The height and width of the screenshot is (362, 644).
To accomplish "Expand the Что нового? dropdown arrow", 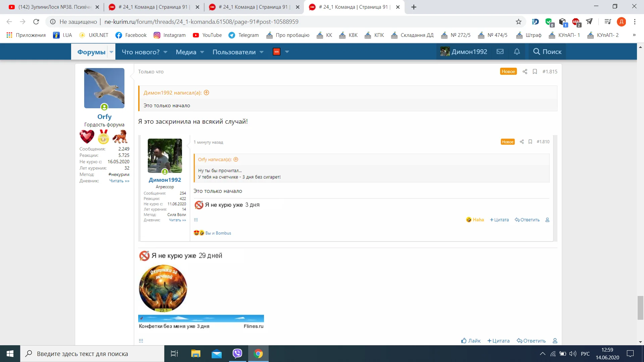I will coord(165,52).
